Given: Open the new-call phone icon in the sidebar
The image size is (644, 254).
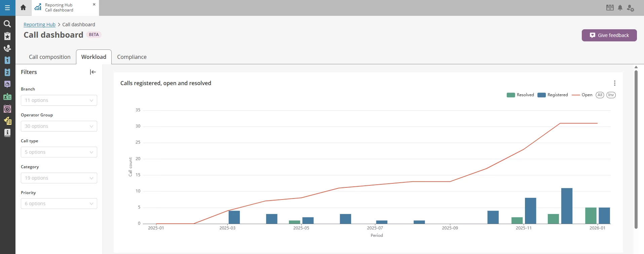Looking at the screenshot, I should [7, 48].
